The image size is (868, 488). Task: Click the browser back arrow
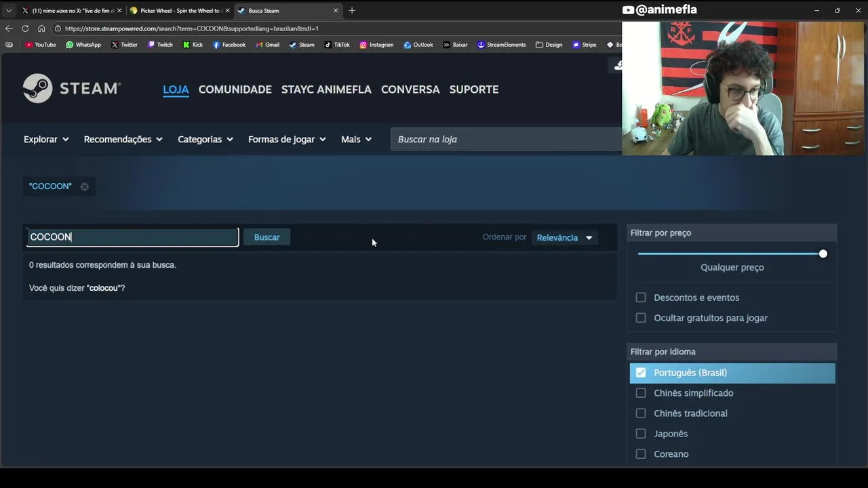pos(9,28)
